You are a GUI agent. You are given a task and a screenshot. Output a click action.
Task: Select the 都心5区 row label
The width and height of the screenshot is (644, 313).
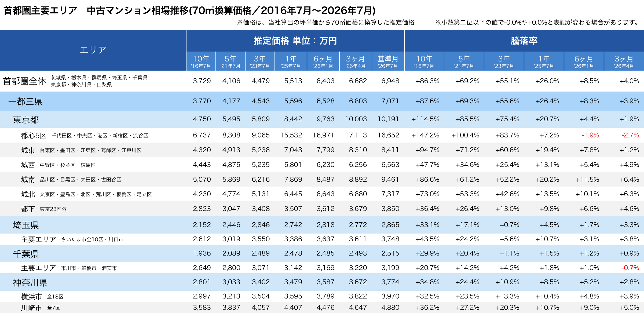tap(34, 136)
